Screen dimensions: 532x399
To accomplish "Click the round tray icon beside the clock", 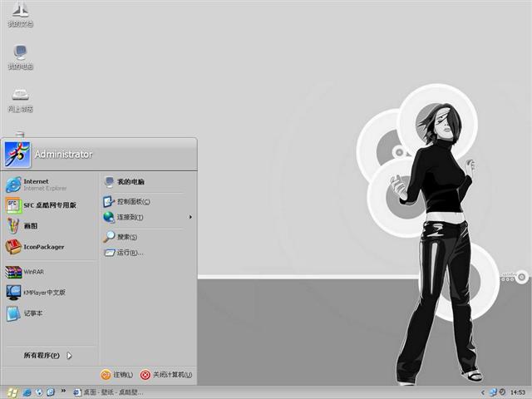I will (502, 392).
